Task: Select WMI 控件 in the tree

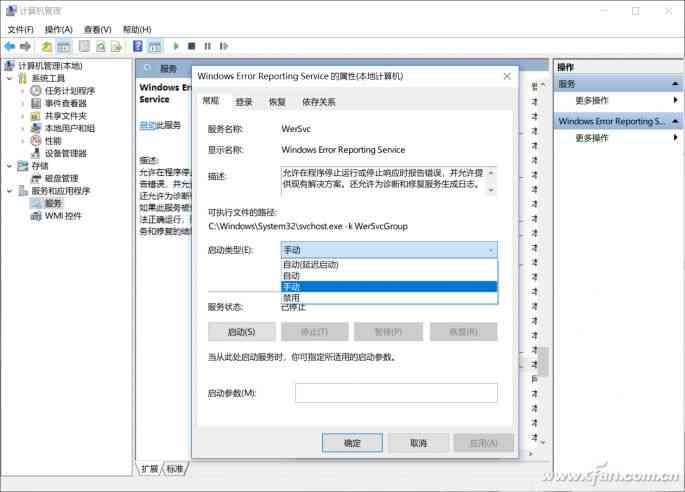Action: click(x=63, y=216)
